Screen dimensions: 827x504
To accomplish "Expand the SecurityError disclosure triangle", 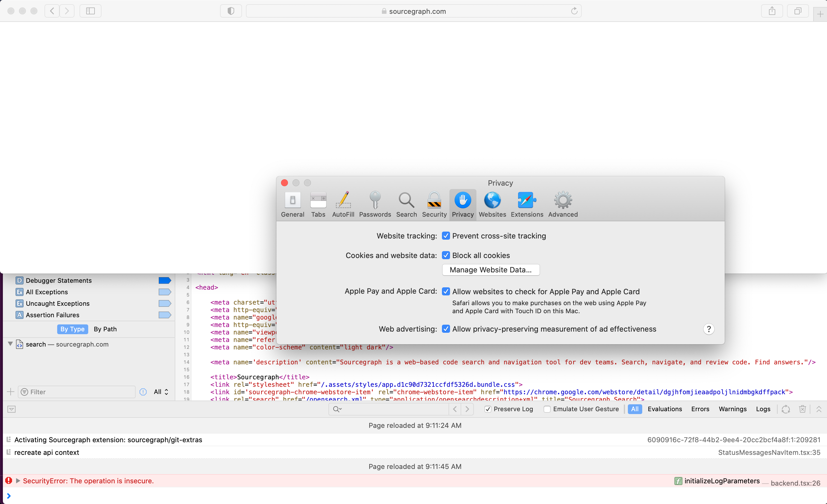I will click(18, 480).
